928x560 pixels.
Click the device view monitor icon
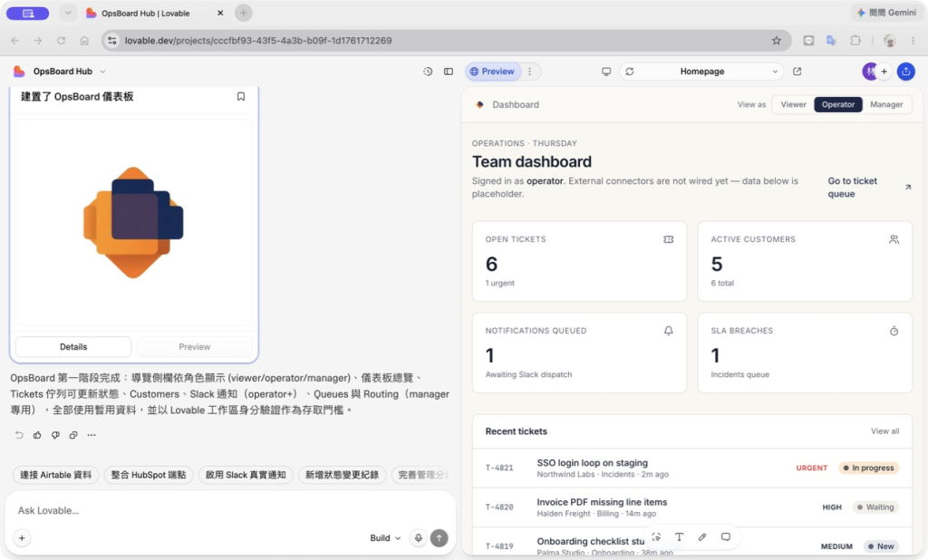click(606, 72)
